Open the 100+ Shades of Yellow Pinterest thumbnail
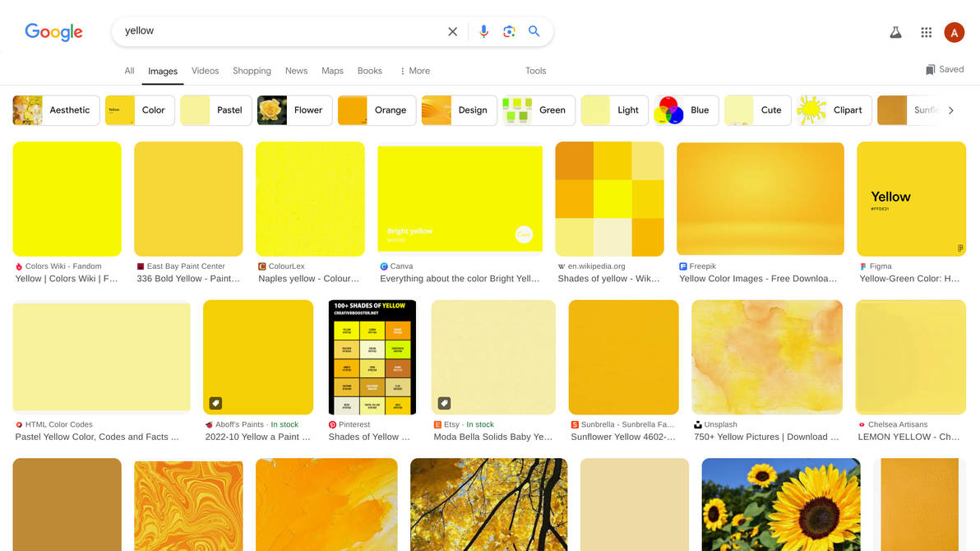This screenshot has height=551, width=980. tap(372, 357)
